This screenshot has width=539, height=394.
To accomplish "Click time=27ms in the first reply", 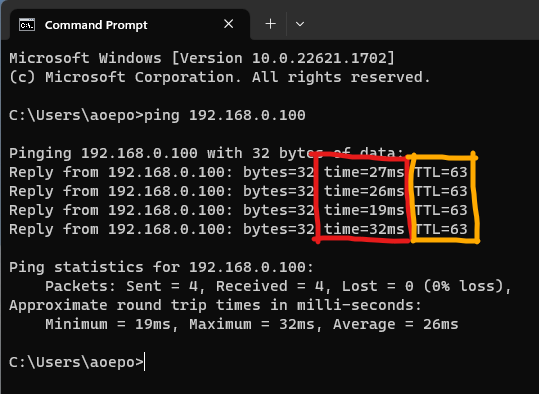I will 364,172.
